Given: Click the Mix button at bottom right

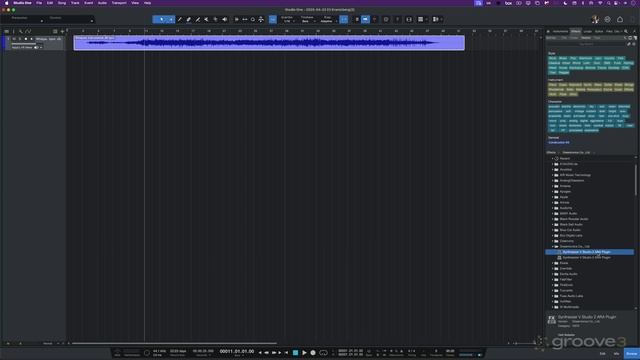Looking at the screenshot, I should (x=616, y=353).
